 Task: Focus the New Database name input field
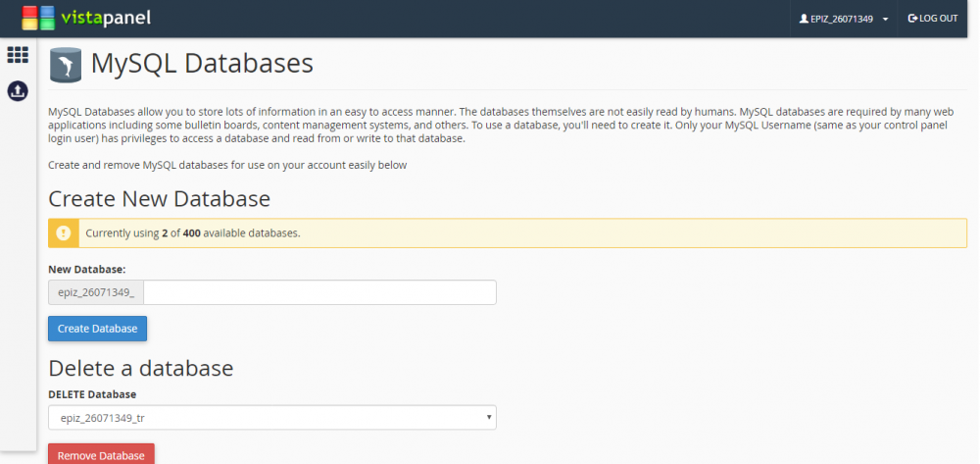319,292
